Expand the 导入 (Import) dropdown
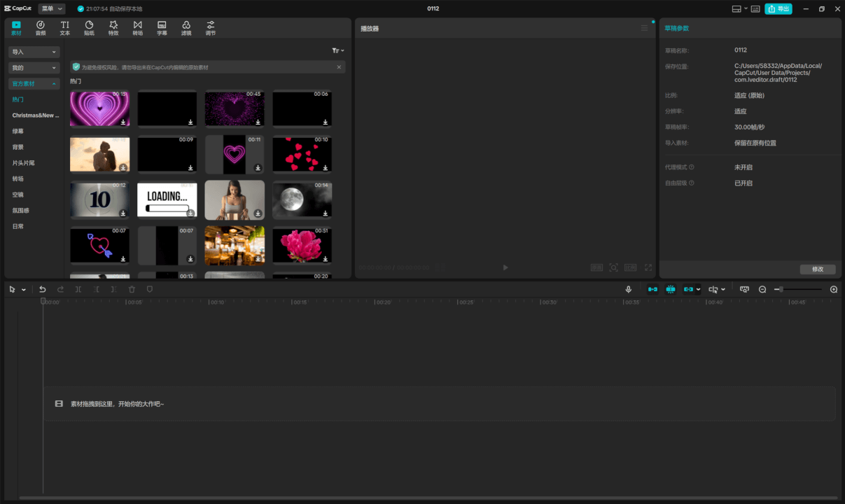 [34, 52]
